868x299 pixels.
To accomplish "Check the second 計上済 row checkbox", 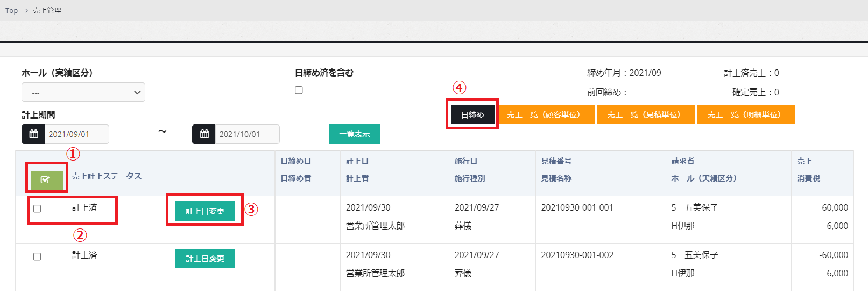I will tap(37, 256).
